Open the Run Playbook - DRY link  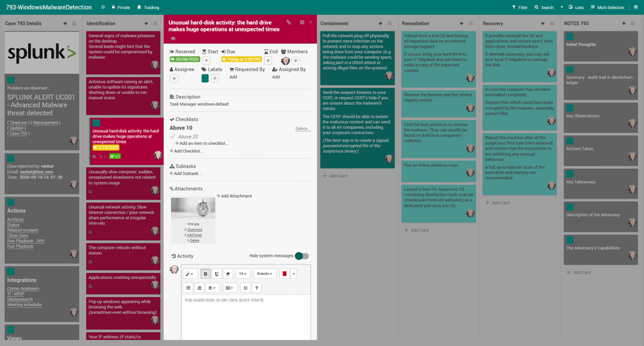26,241
